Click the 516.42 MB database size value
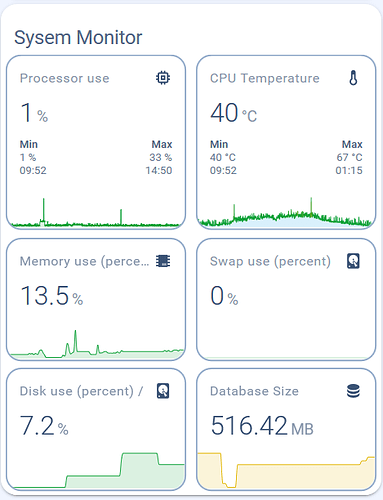Screen dimensions: 383x500 click(x=262, y=426)
